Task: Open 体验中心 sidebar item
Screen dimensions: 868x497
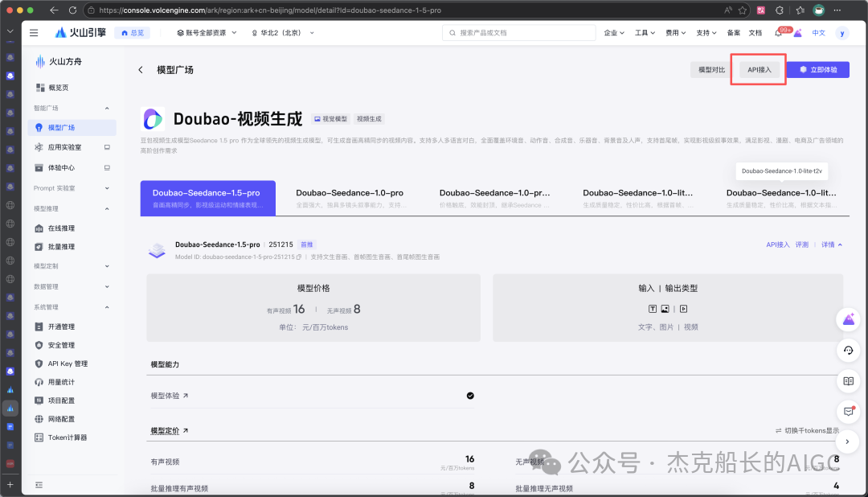Action: [72, 168]
